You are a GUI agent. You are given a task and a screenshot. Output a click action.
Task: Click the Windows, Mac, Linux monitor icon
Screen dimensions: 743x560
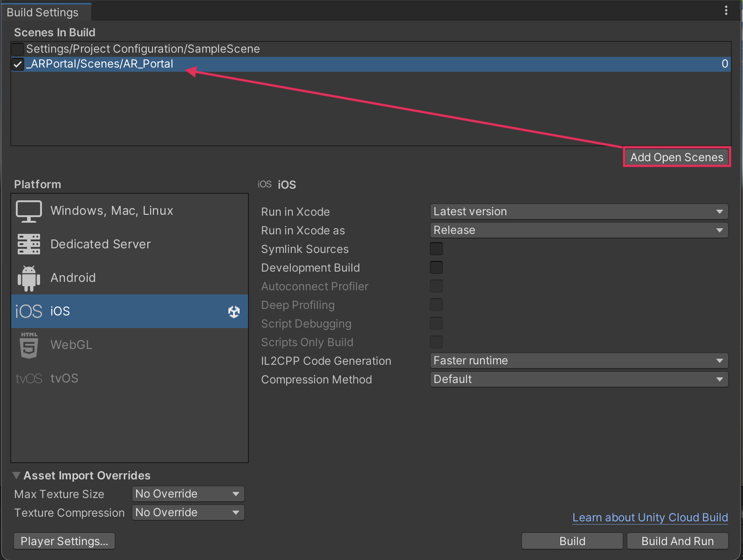click(x=29, y=211)
